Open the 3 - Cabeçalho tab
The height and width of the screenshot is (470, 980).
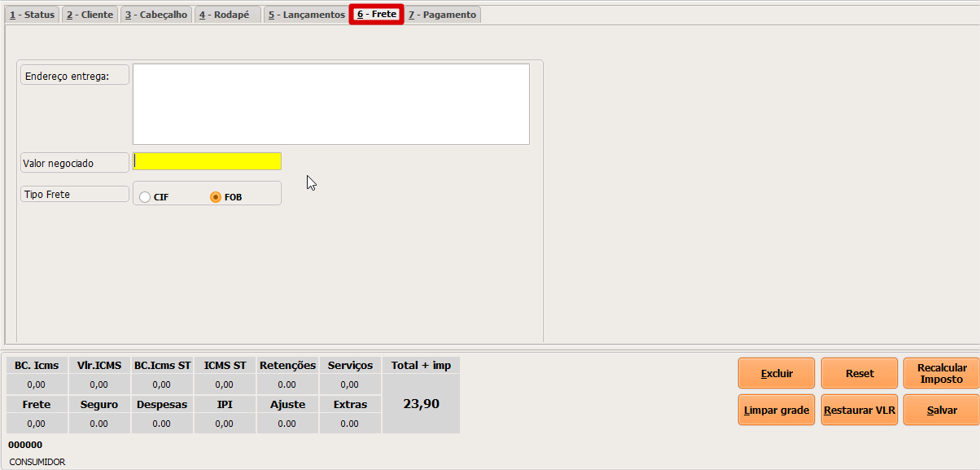156,15
